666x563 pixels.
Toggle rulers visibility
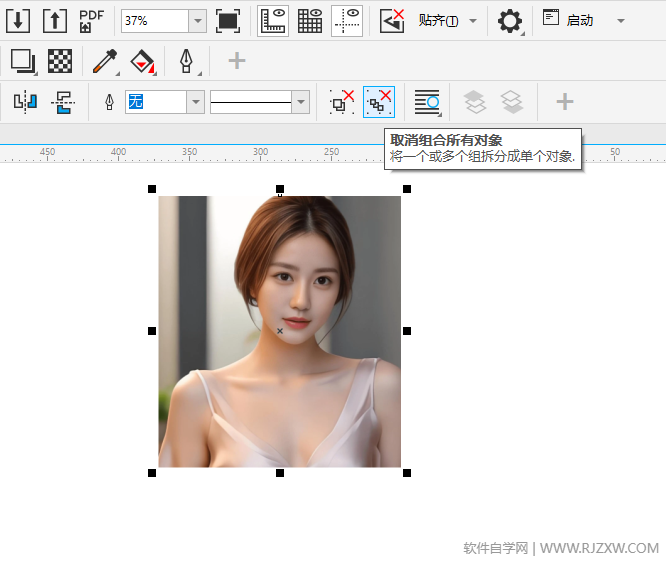point(273,21)
